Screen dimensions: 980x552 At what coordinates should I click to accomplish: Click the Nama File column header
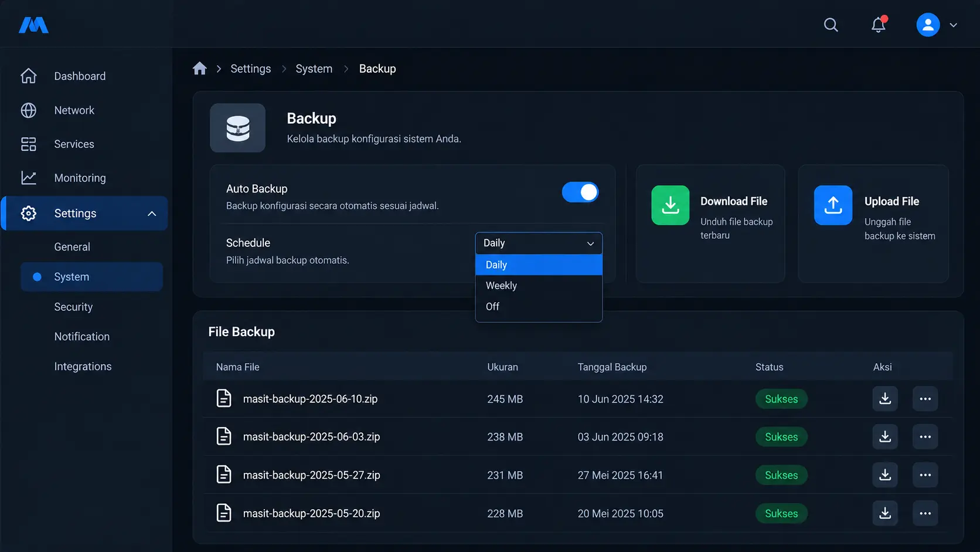pos(237,367)
